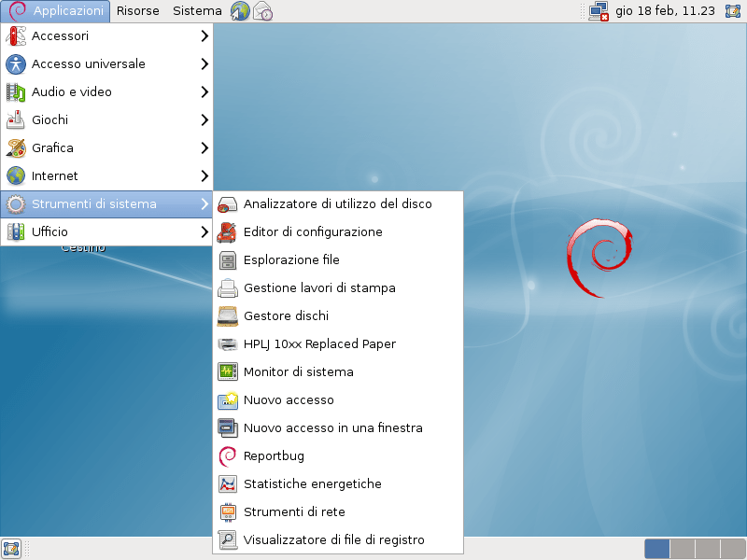Image resolution: width=747 pixels, height=560 pixels.
Task: Expand the Internet submenu arrow
Action: (204, 176)
